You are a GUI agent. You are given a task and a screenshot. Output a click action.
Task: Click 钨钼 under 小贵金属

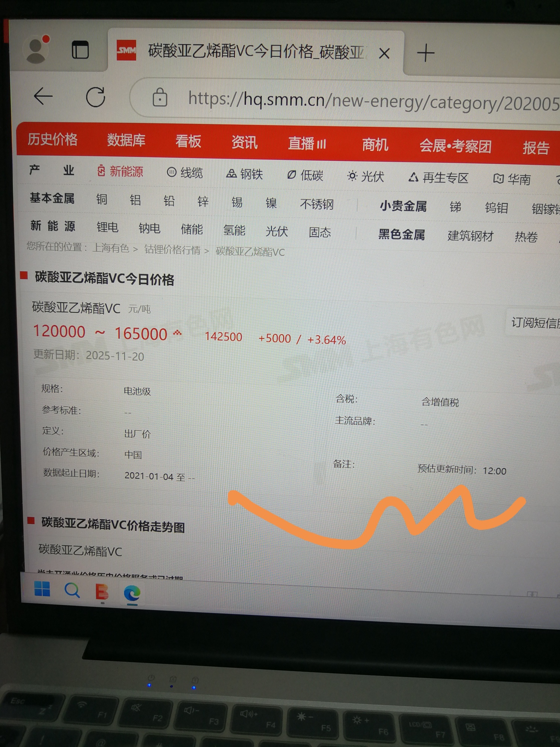coord(497,208)
